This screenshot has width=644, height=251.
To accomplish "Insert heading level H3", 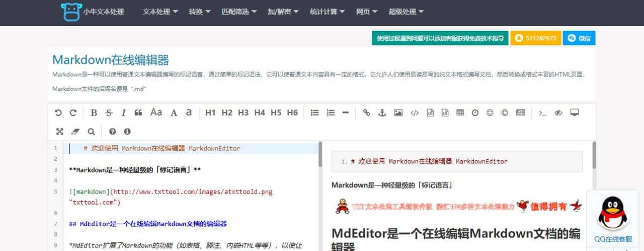I will (x=244, y=113).
